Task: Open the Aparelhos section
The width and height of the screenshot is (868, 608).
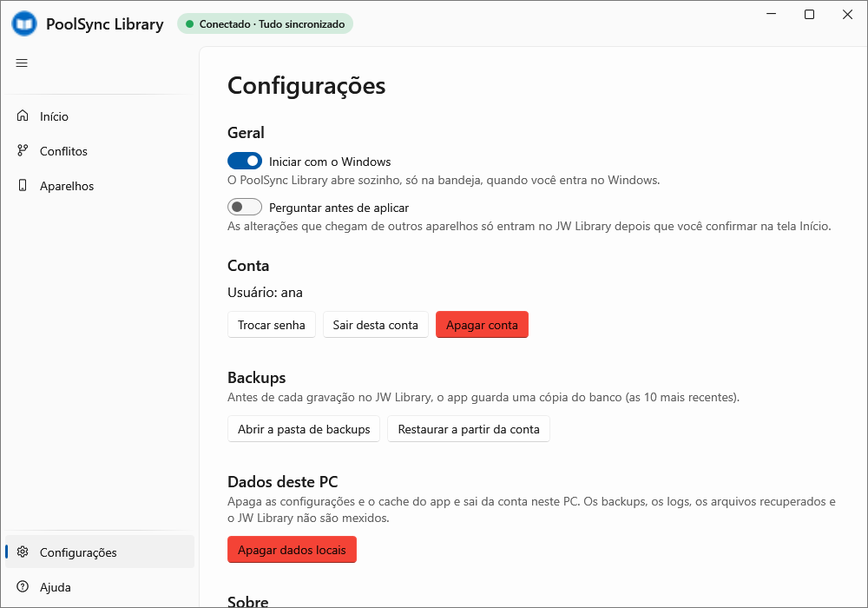Action: (x=100, y=186)
